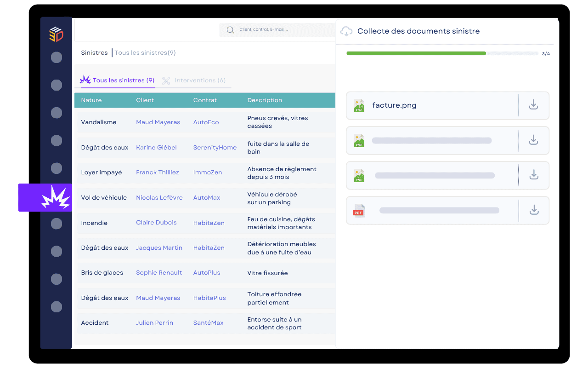Viewport: 588px width, 368px height.
Task: Click the multicolor app logo in the sidebar
Action: coord(56,34)
